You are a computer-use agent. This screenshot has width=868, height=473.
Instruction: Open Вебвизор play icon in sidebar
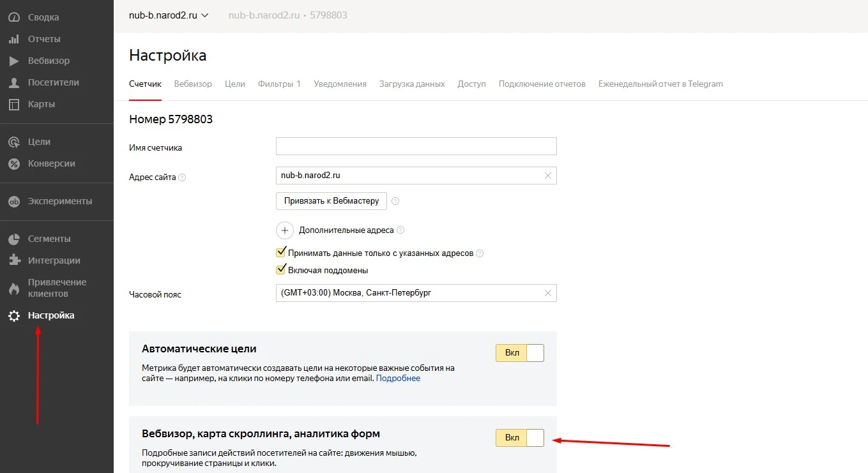pos(14,61)
